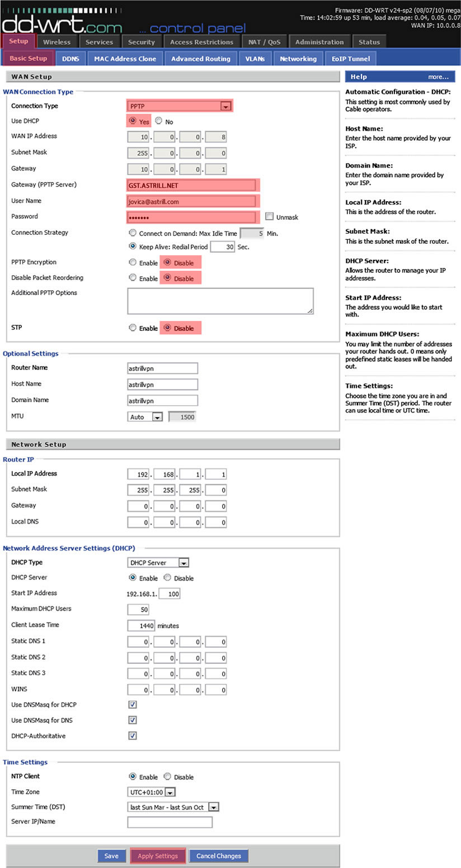Click the Server IP/Name field
Screen dimensions: 461x868
(170, 822)
